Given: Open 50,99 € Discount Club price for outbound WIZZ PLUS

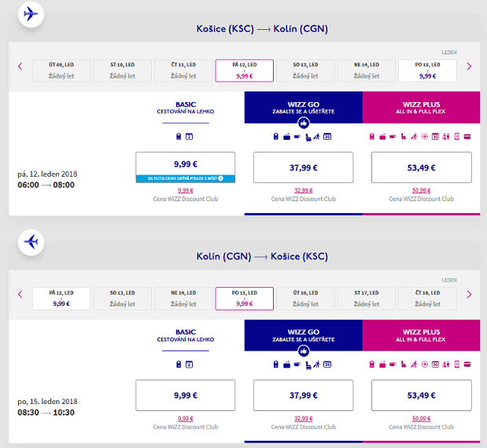Looking at the screenshot, I should [x=422, y=190].
